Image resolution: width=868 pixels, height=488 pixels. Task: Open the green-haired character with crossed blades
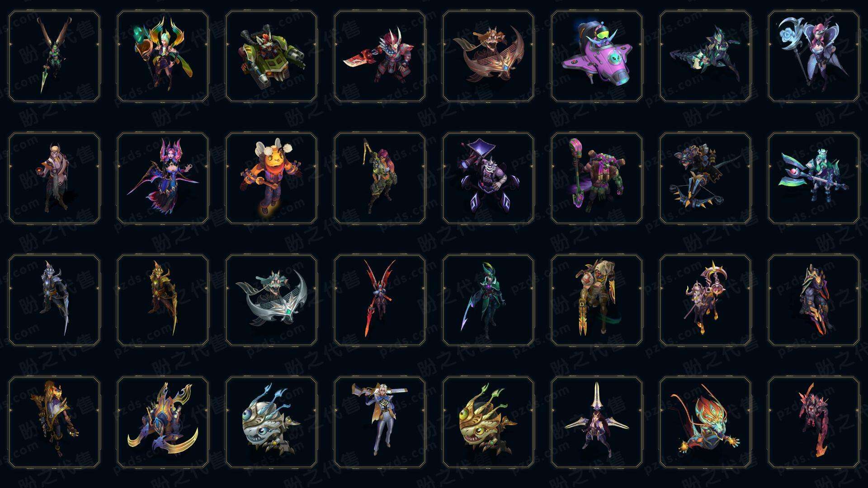point(54,56)
